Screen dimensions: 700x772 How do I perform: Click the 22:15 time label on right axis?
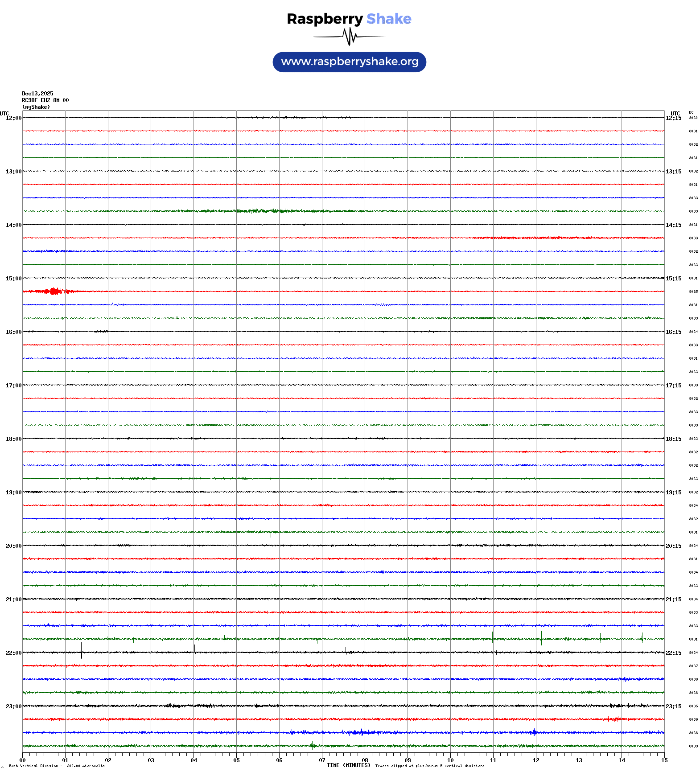click(x=673, y=653)
